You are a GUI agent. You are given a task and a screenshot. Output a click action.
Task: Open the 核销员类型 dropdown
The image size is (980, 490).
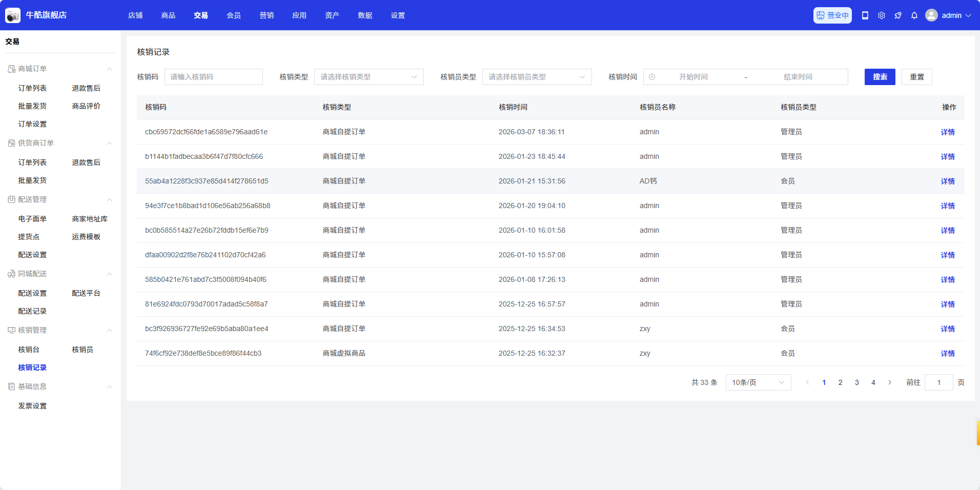pyautogui.click(x=537, y=77)
